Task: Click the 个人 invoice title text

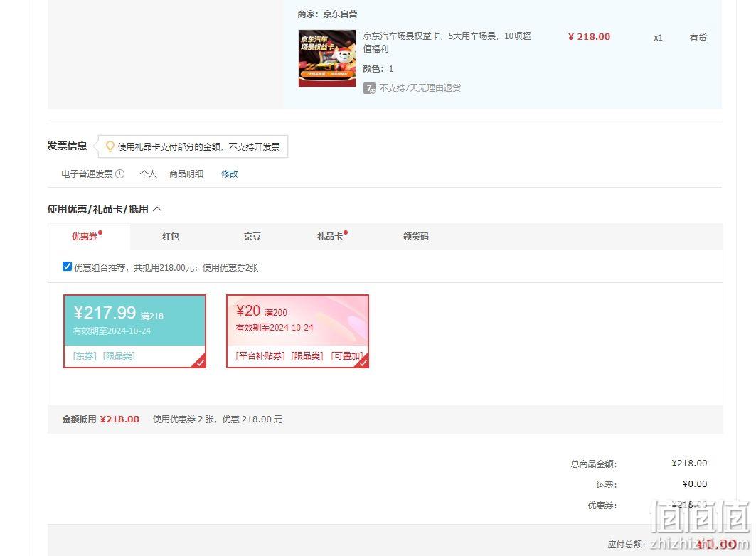Action: (x=148, y=174)
